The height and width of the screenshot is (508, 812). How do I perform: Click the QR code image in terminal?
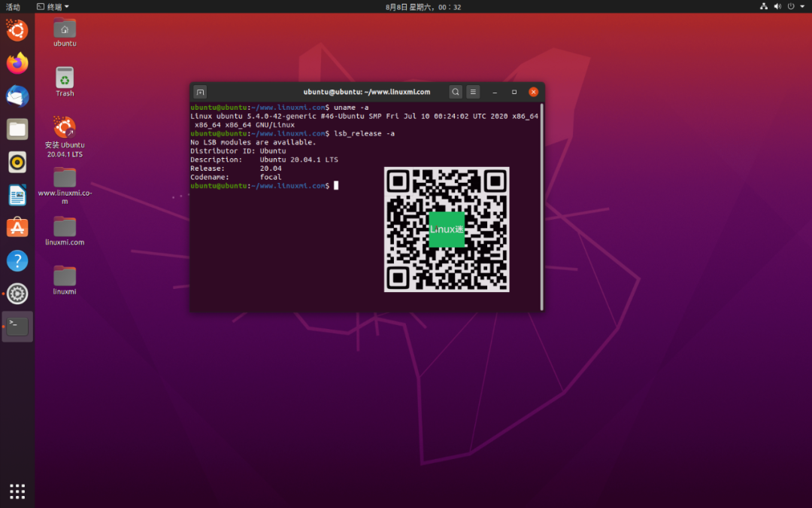pyautogui.click(x=447, y=229)
